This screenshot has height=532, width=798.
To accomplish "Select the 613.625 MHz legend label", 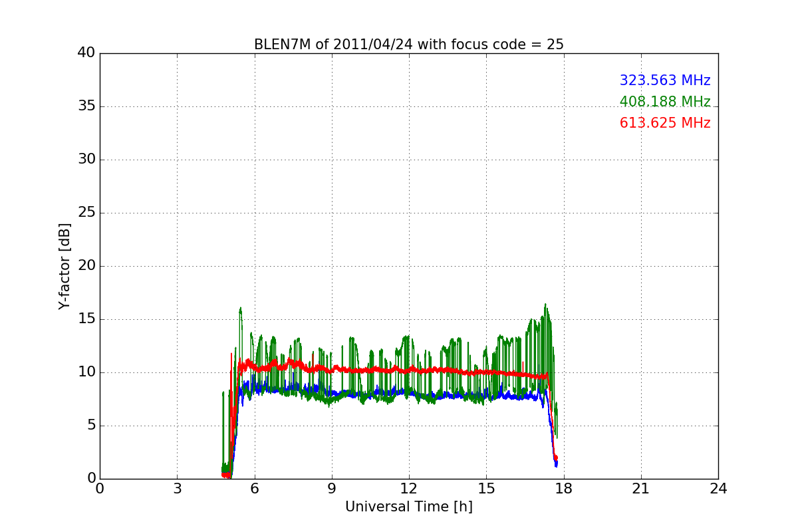I will pyautogui.click(x=665, y=123).
